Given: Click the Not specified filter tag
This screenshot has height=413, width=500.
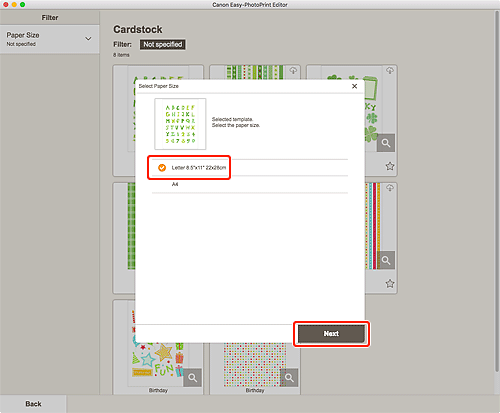Looking at the screenshot, I should 162,44.
